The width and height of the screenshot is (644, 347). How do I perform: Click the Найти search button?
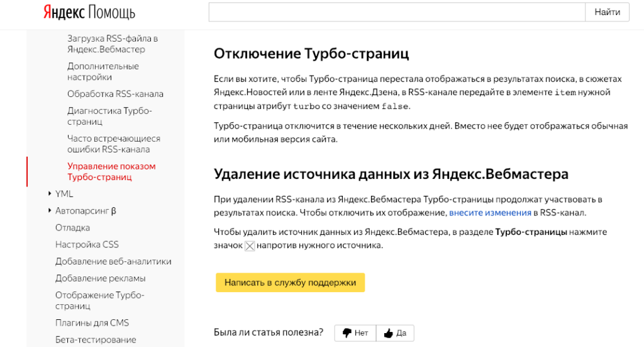tap(607, 12)
